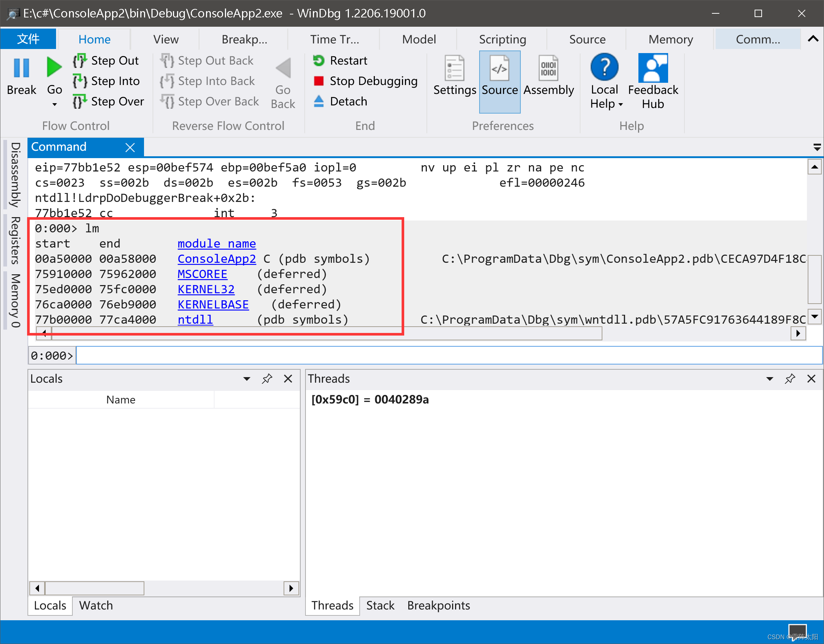Focus the debugger command input field
Image resolution: width=824 pixels, height=644 pixels.
pos(448,356)
